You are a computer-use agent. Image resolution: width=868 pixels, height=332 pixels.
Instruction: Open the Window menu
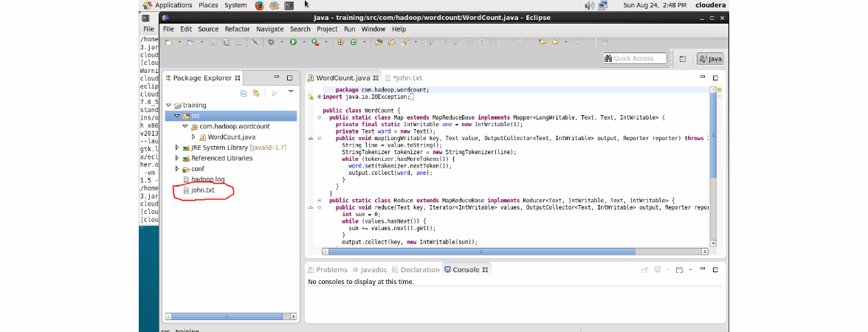[373, 29]
